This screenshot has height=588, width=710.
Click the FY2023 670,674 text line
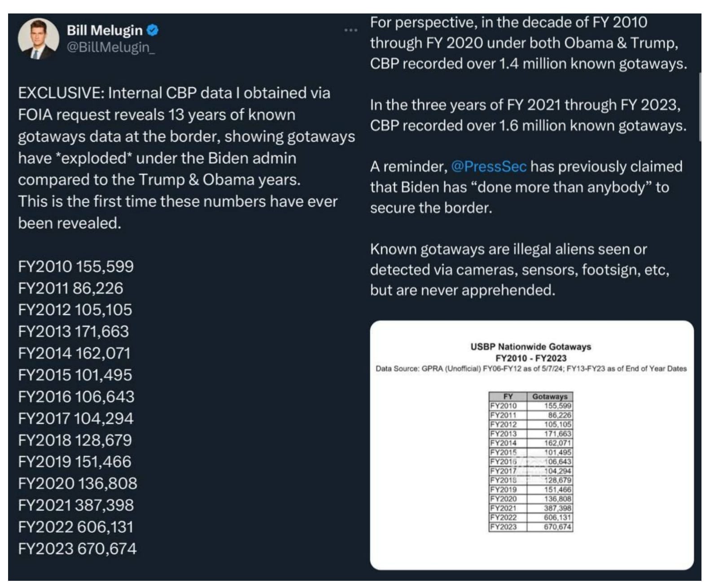coord(77,549)
